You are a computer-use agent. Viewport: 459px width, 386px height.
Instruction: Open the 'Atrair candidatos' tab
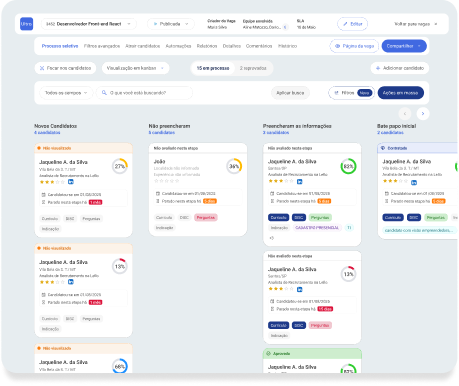(143, 46)
